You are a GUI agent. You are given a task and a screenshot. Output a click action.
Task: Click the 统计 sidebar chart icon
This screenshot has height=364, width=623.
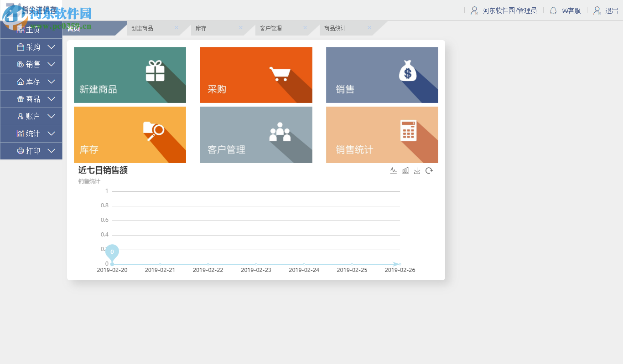(21, 133)
